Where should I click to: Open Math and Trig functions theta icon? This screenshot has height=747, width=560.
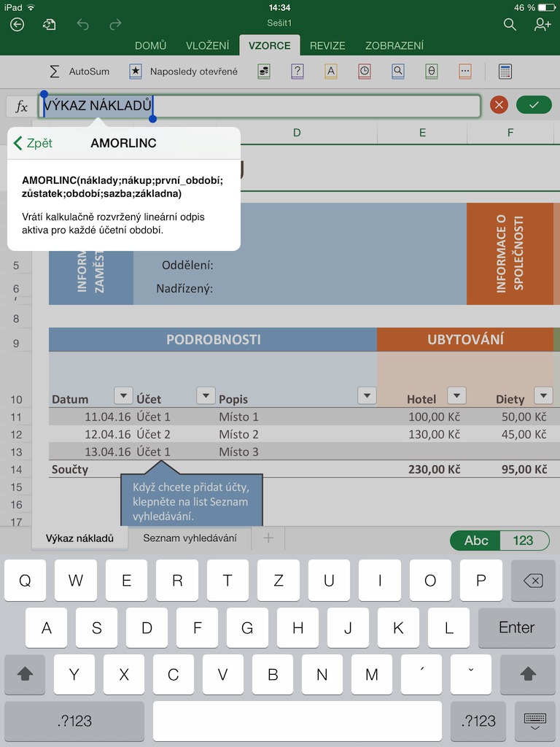point(432,71)
